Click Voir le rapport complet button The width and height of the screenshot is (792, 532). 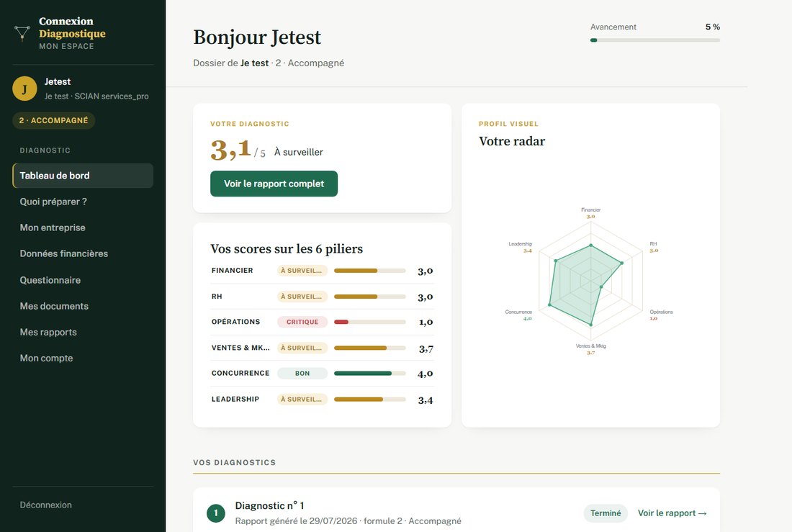click(x=274, y=184)
